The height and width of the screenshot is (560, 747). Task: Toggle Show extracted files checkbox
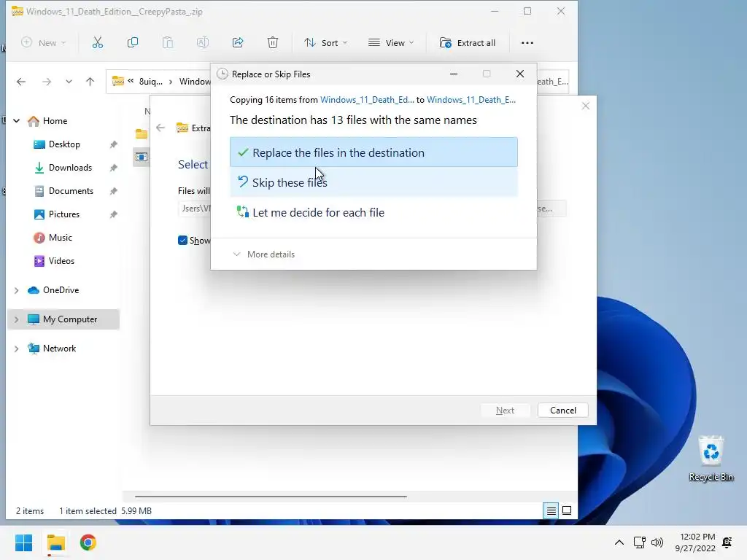pyautogui.click(x=182, y=241)
